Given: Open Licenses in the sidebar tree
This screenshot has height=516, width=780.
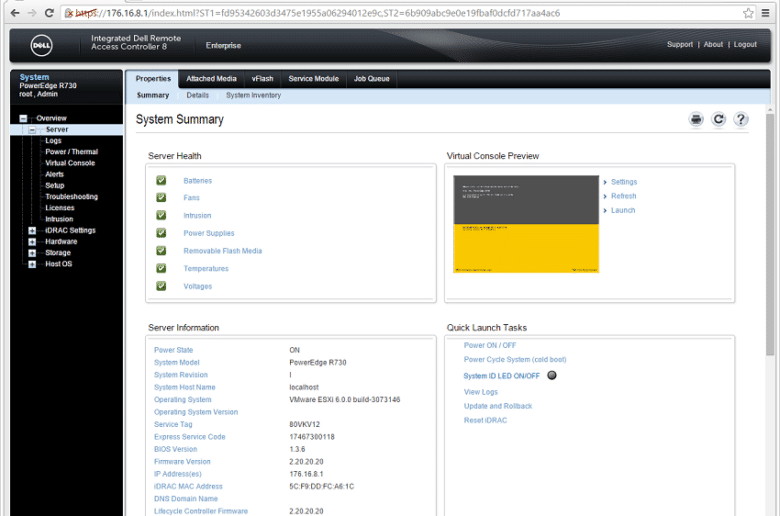Looking at the screenshot, I should (x=60, y=208).
